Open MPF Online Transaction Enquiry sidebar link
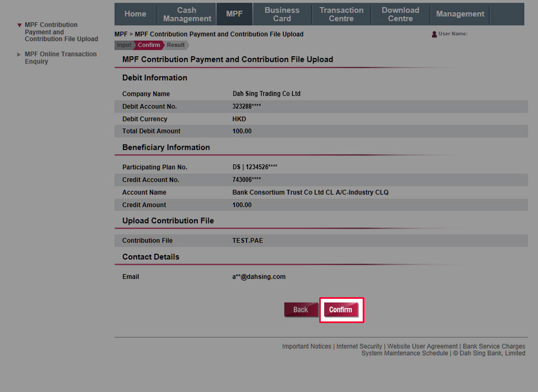The height and width of the screenshot is (392, 538). (61, 58)
